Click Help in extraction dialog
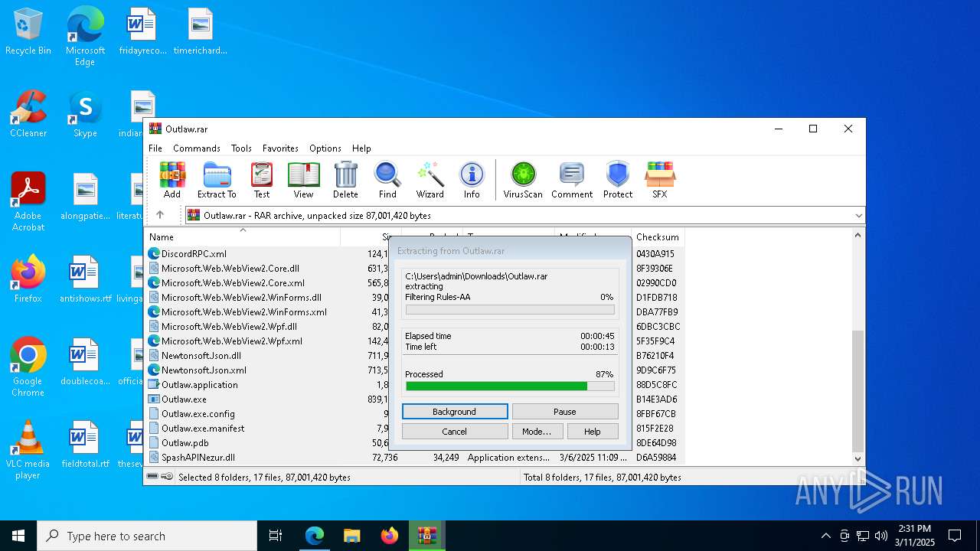The width and height of the screenshot is (980, 551). click(593, 432)
